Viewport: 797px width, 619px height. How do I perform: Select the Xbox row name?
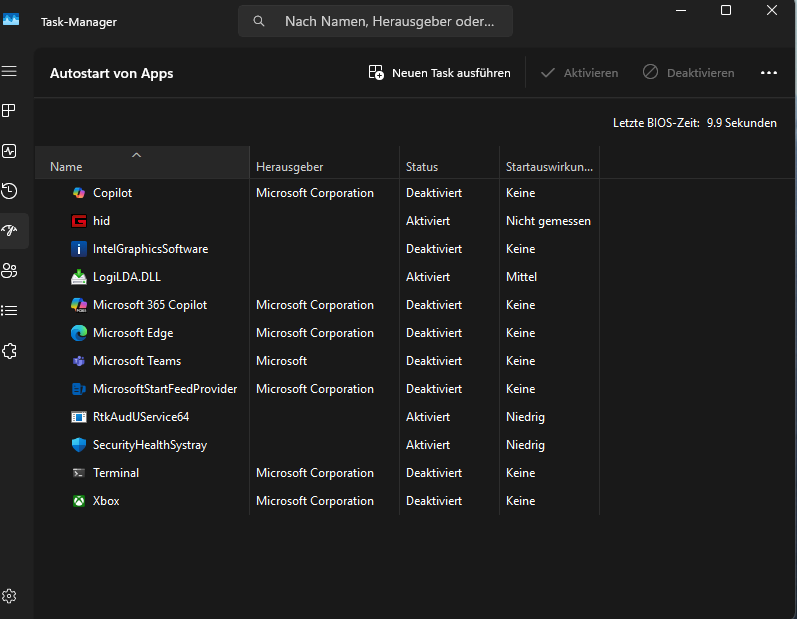(106, 501)
